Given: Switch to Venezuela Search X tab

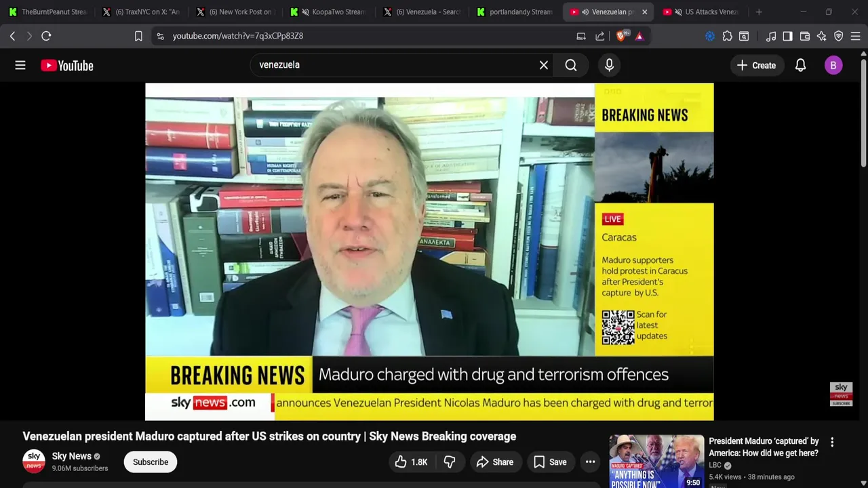Looking at the screenshot, I should [422, 12].
